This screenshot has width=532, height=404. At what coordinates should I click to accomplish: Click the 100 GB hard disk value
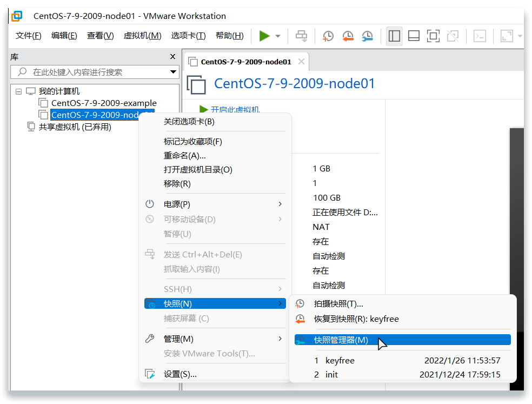click(327, 197)
